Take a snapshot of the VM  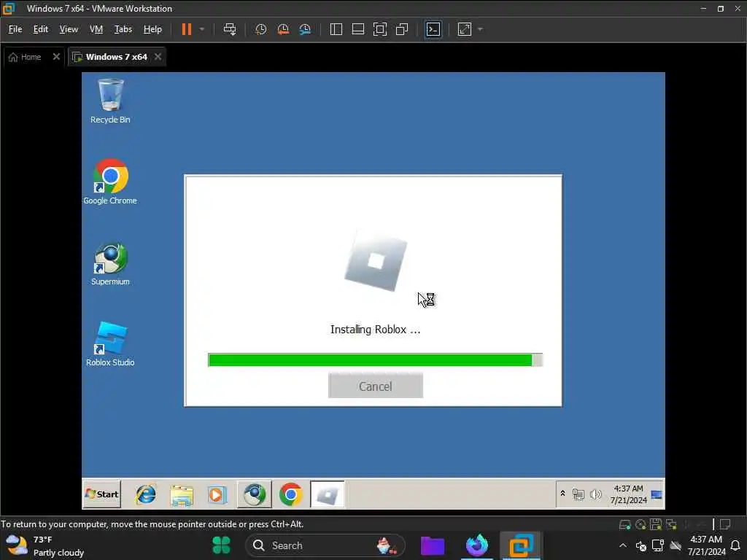[x=260, y=29]
